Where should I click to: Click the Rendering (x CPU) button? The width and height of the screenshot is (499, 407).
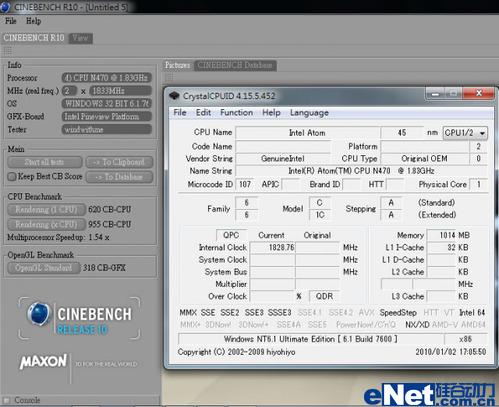click(x=46, y=224)
